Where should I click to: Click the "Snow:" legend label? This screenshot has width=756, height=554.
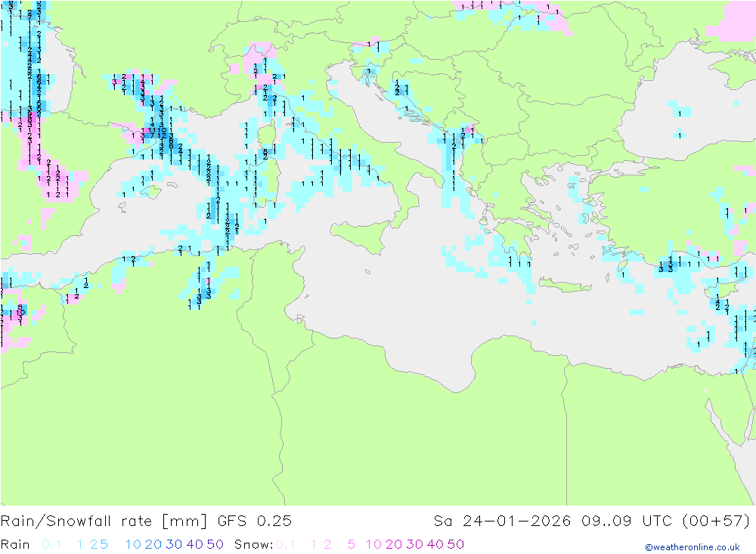point(254,544)
